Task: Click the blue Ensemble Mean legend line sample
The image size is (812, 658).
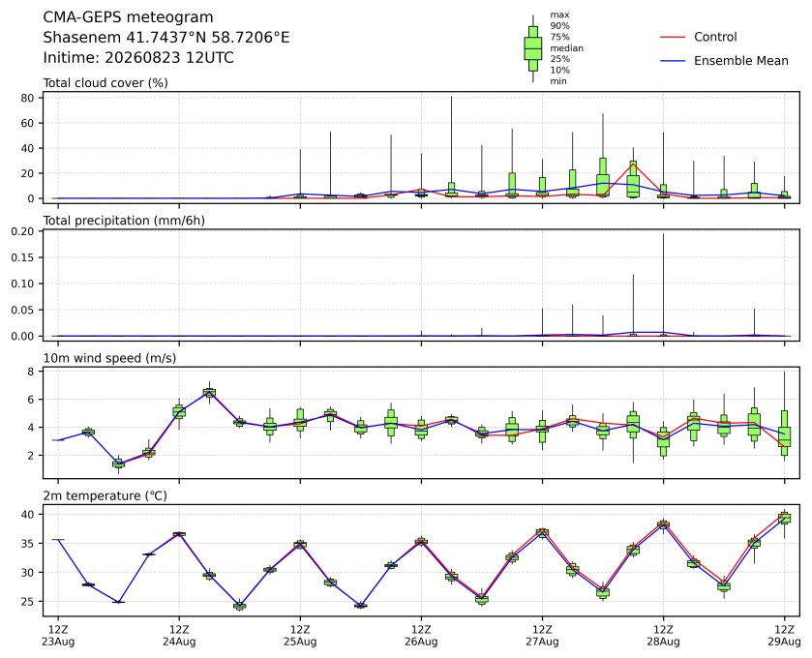Action: pos(673,61)
